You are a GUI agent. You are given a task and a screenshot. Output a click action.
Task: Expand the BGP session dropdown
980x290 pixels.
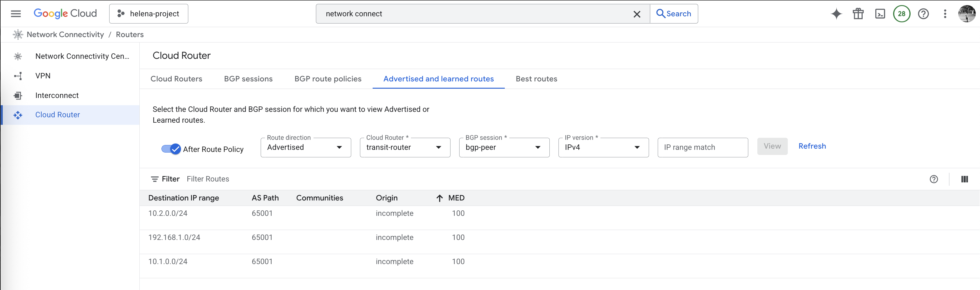pos(504,147)
